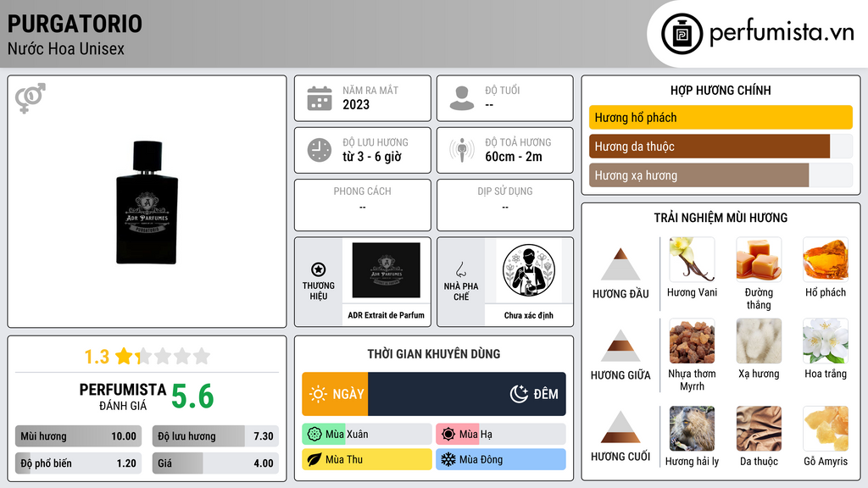
Task: Click the moon icon next to Đêm
Action: pos(519,394)
